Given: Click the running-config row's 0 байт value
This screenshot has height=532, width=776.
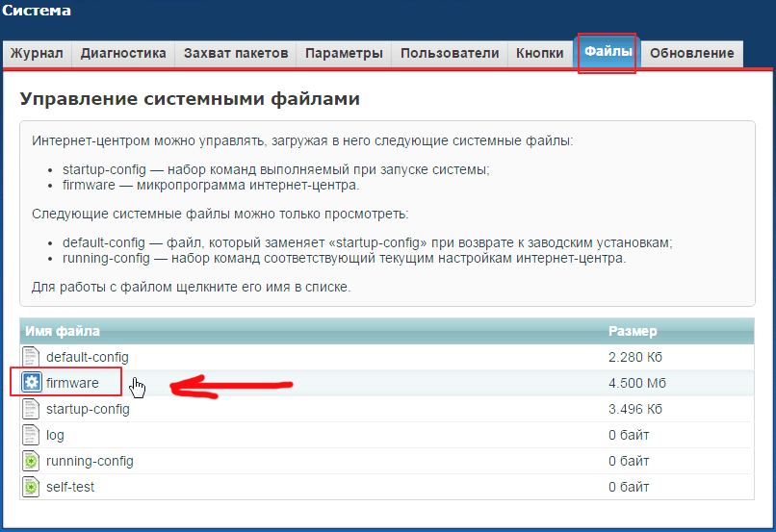Looking at the screenshot, I should pyautogui.click(x=629, y=461).
